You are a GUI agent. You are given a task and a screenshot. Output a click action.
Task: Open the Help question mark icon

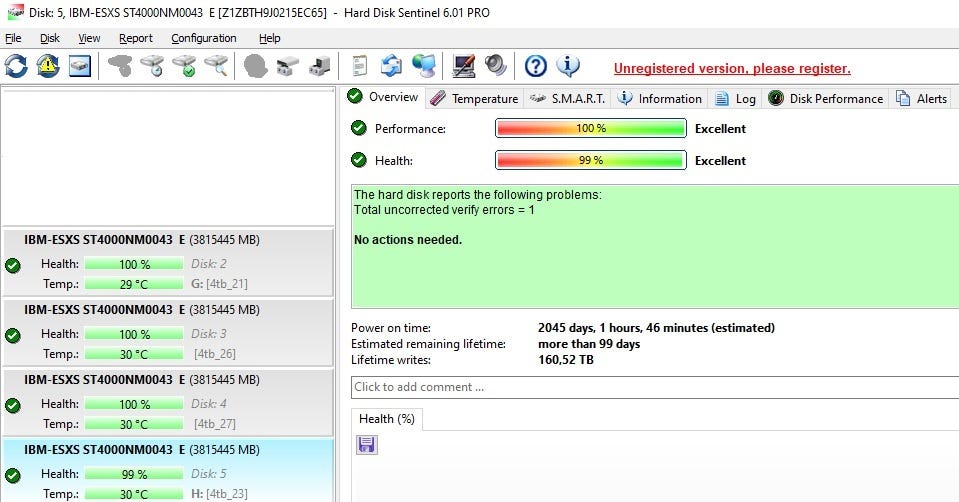click(x=536, y=65)
